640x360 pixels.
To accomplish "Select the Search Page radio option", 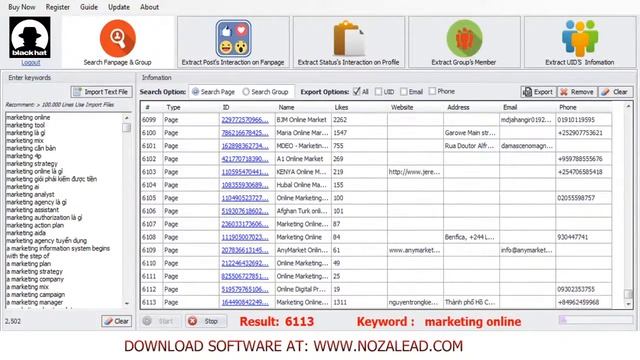I will (x=213, y=92).
